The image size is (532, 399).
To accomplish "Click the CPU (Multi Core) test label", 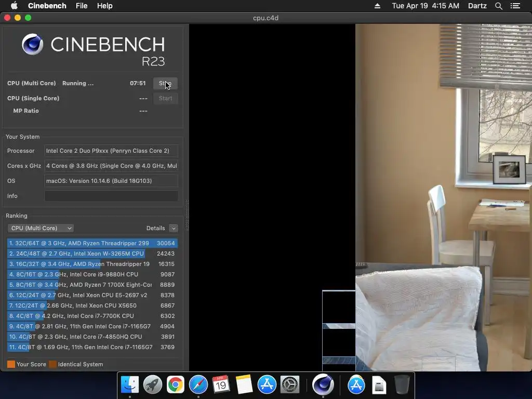I will click(x=32, y=83).
